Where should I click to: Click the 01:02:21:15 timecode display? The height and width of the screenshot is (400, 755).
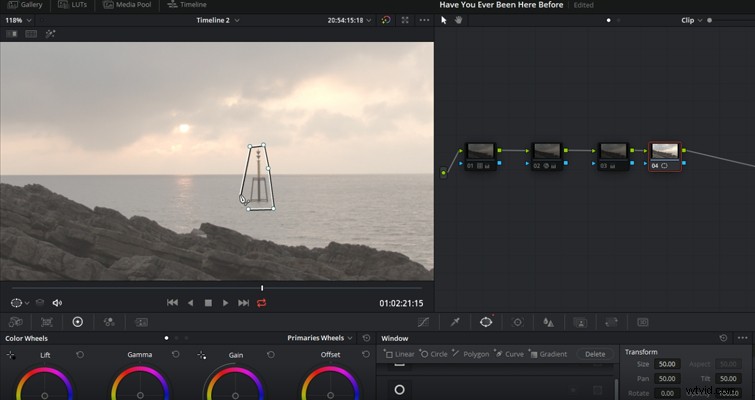pyautogui.click(x=401, y=303)
